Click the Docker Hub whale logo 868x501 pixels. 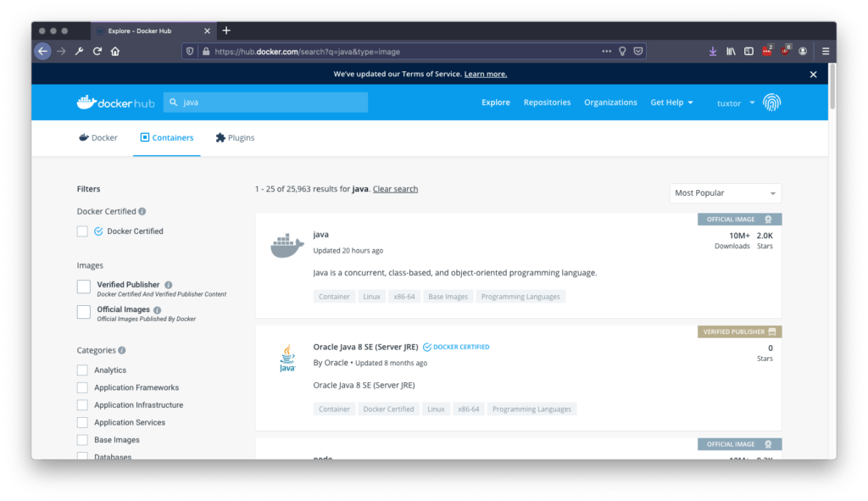pos(115,103)
